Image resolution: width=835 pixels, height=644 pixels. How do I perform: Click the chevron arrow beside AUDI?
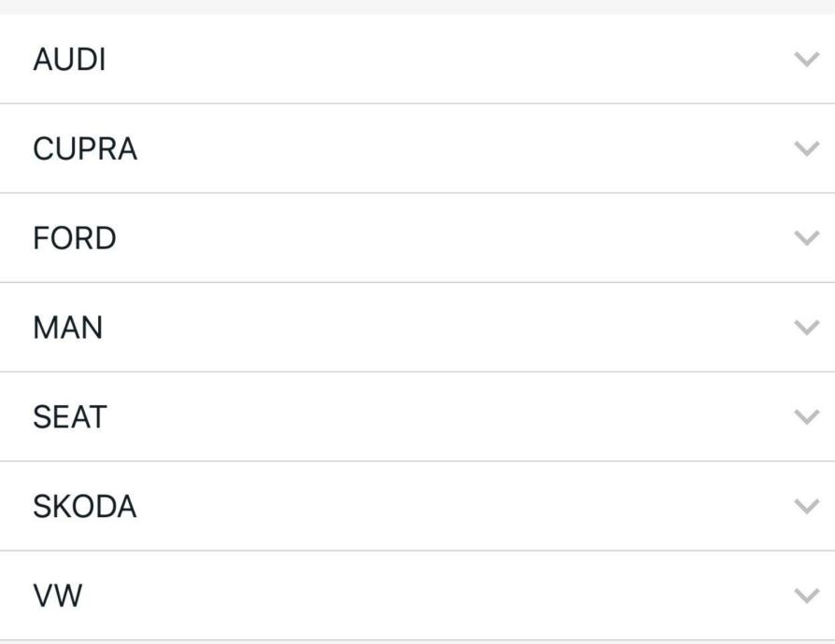point(805,59)
